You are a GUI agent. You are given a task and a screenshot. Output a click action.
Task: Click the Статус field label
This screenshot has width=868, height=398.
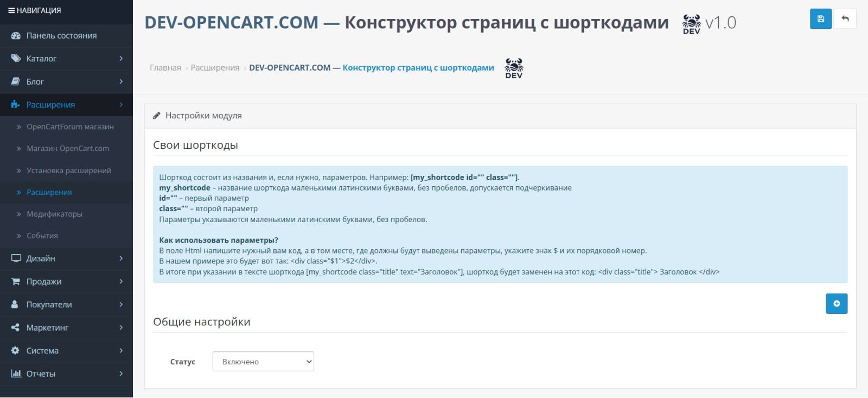tap(183, 362)
